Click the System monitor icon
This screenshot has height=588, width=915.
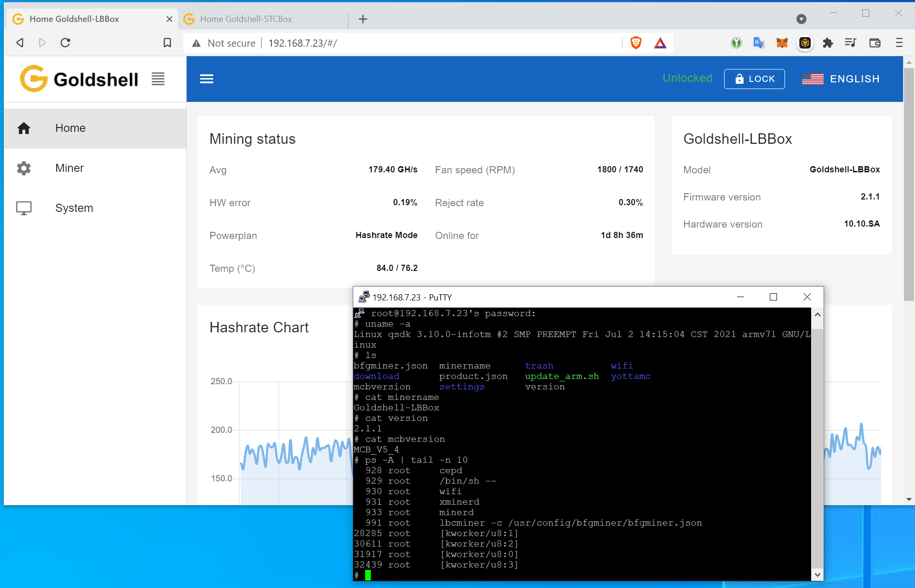24,208
